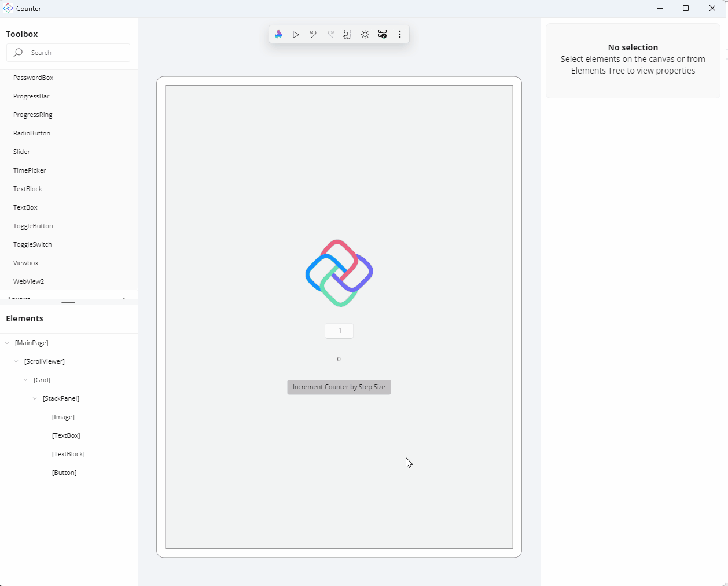Click the search icon in the Toolbox

click(x=19, y=52)
